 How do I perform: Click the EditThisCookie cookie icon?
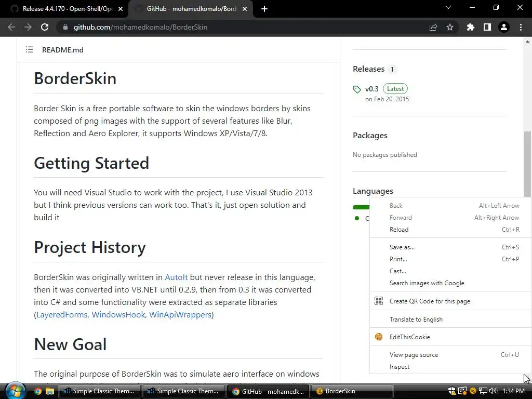click(379, 337)
